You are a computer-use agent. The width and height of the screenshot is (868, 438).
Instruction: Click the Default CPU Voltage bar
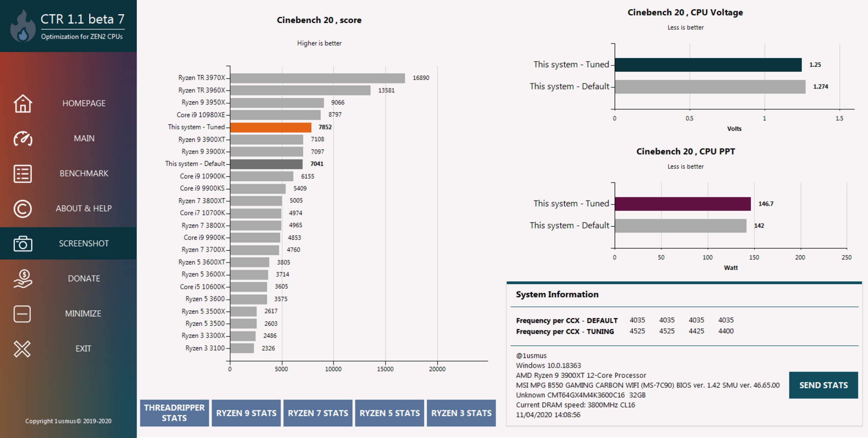[x=710, y=87]
